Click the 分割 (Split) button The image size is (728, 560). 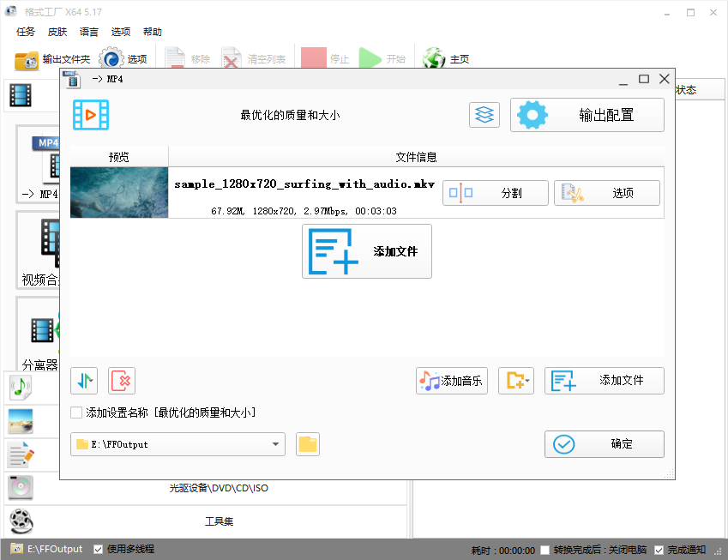tap(495, 192)
